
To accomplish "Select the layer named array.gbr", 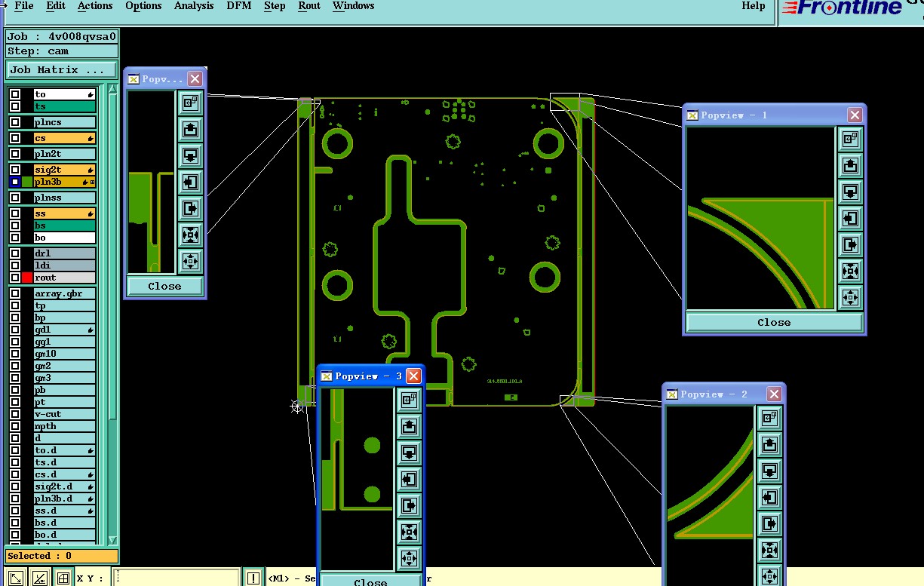I will (65, 293).
